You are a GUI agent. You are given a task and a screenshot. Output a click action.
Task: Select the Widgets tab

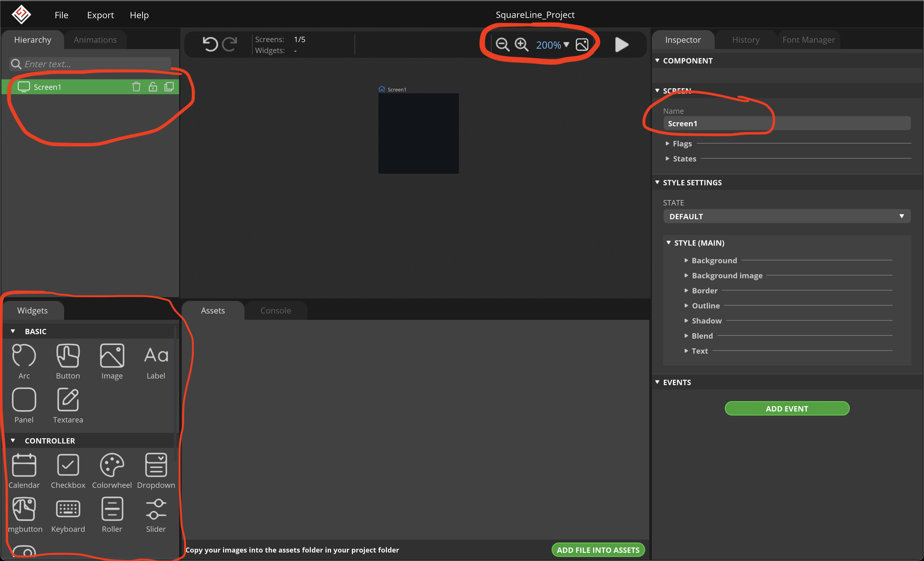coord(32,310)
